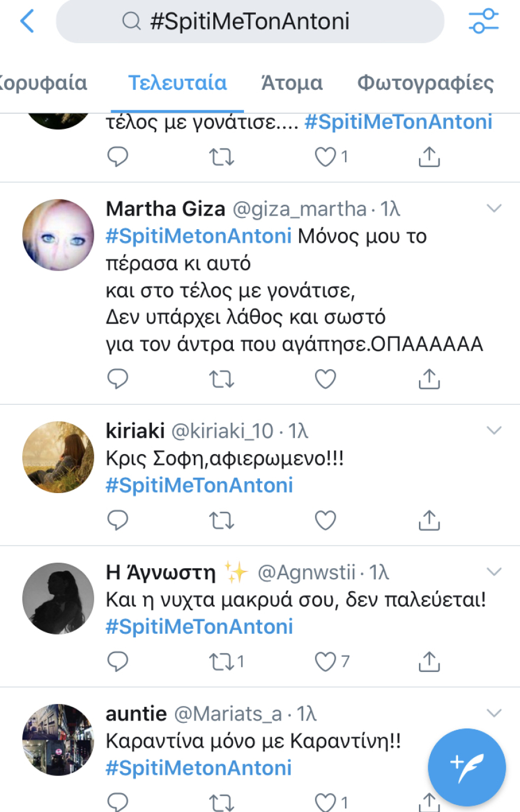
Task: Like Martha Giza's tweet
Action: [x=324, y=379]
